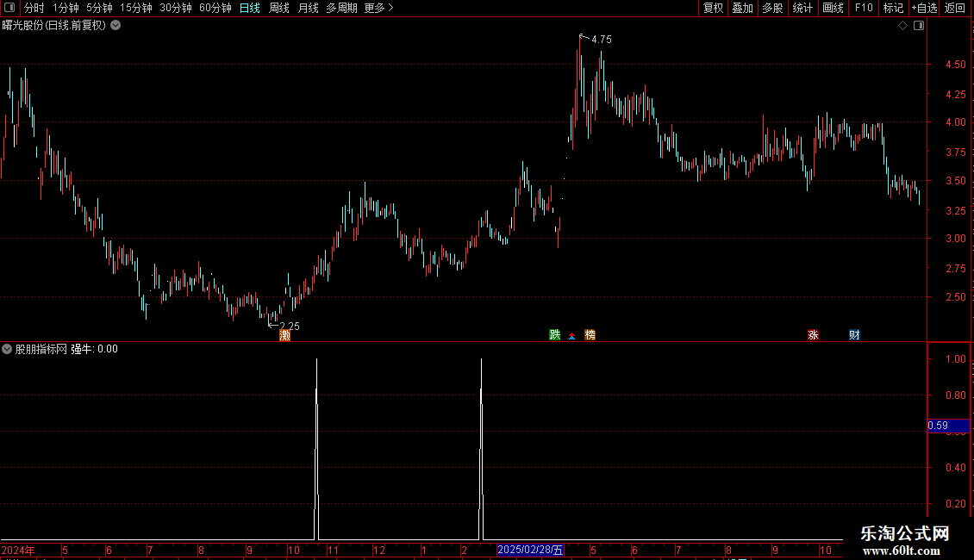Open the 多周期 multi-period view
Image resolution: width=974 pixels, height=560 pixels.
point(341,8)
